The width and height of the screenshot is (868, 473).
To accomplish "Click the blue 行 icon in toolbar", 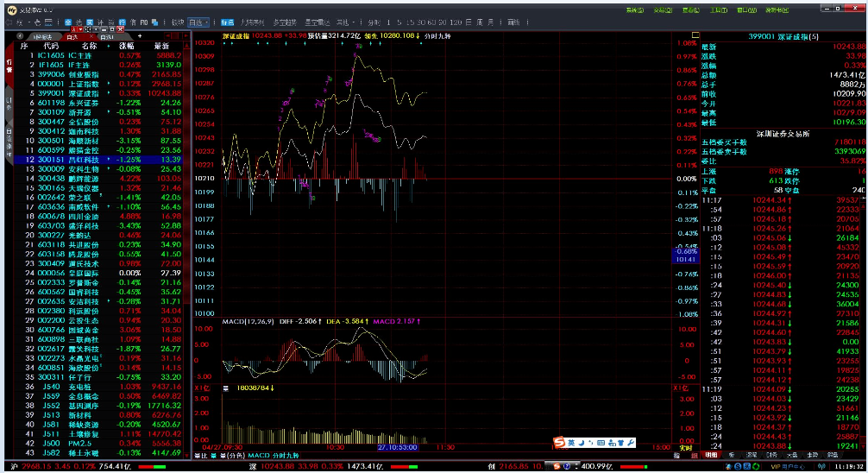I will tap(121, 22).
